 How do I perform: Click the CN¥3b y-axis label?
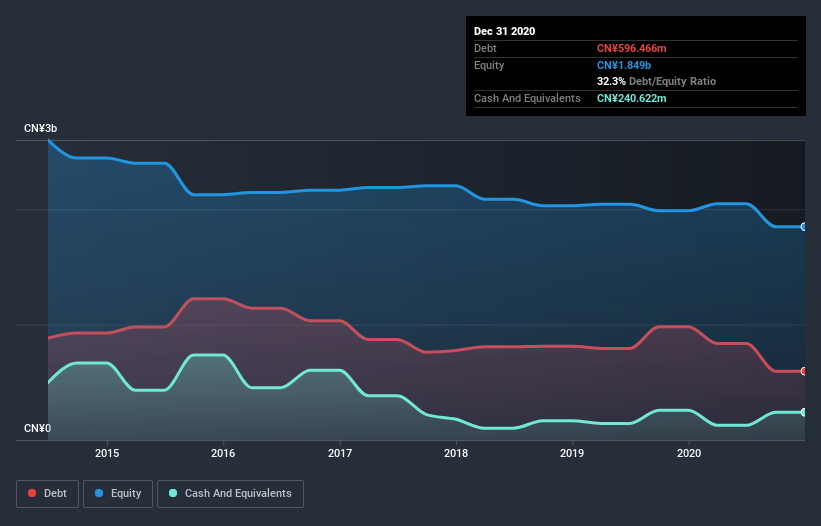[x=40, y=129]
